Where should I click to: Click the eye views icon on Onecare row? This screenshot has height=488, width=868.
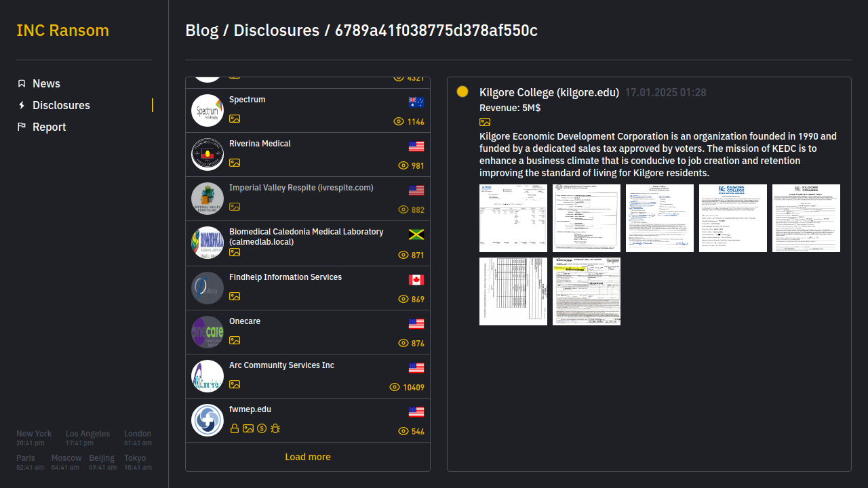(403, 343)
